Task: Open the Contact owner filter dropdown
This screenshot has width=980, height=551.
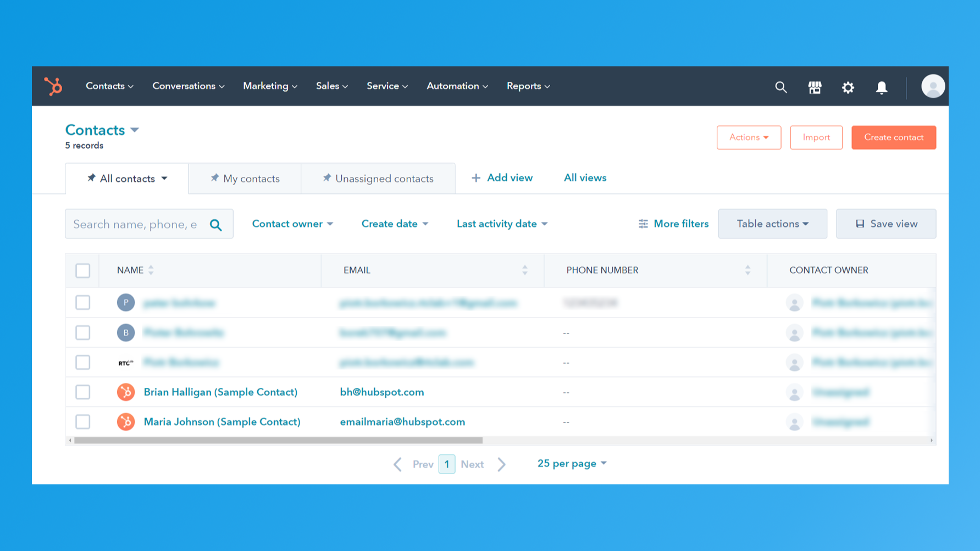Action: [292, 224]
